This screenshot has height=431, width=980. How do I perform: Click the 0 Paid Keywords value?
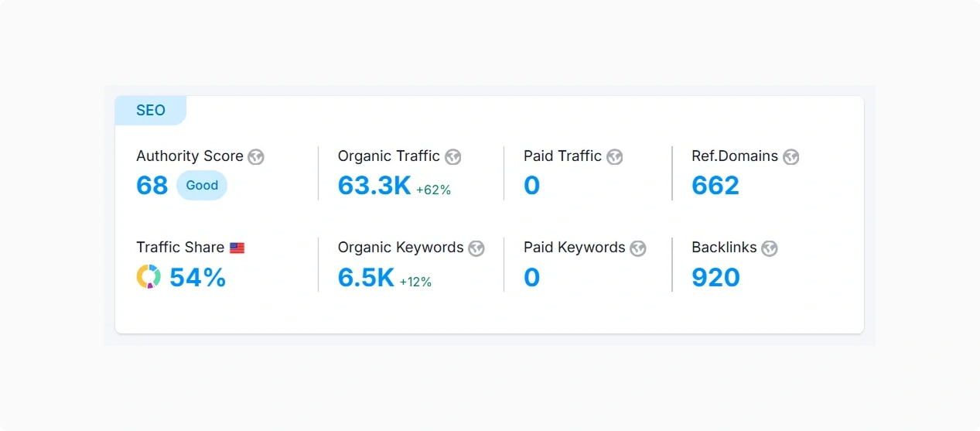point(532,277)
